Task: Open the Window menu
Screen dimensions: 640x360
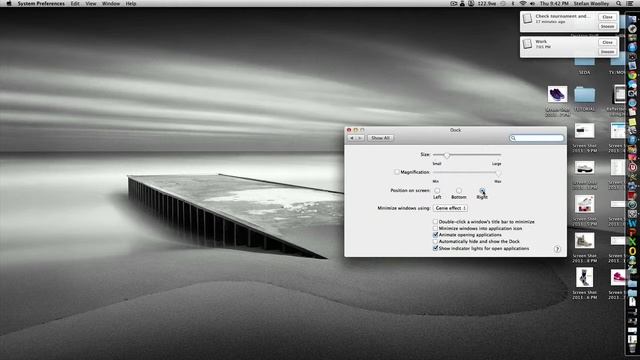Action: pyautogui.click(x=111, y=3)
